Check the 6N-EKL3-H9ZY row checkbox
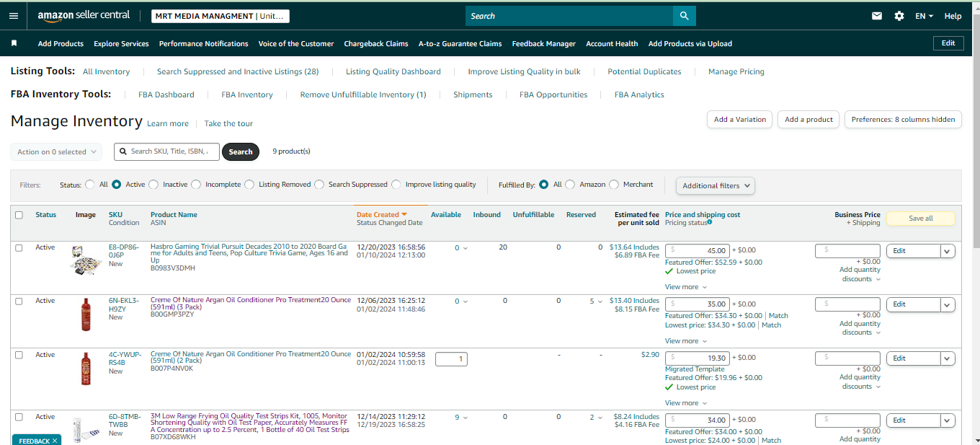980x445 pixels. pos(19,301)
